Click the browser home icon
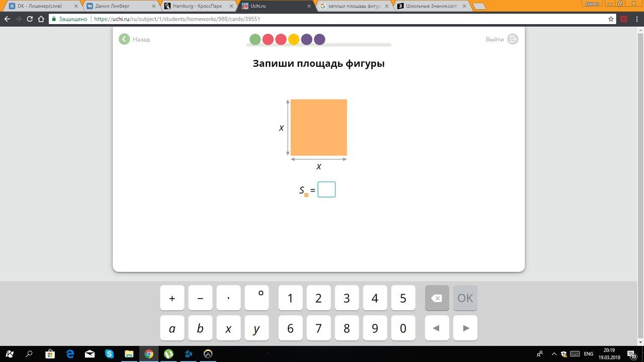 [x=41, y=19]
